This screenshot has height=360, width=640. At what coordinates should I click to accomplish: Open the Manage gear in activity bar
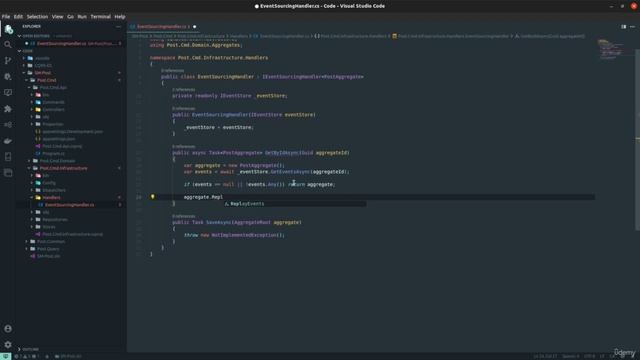pyautogui.click(x=8, y=345)
